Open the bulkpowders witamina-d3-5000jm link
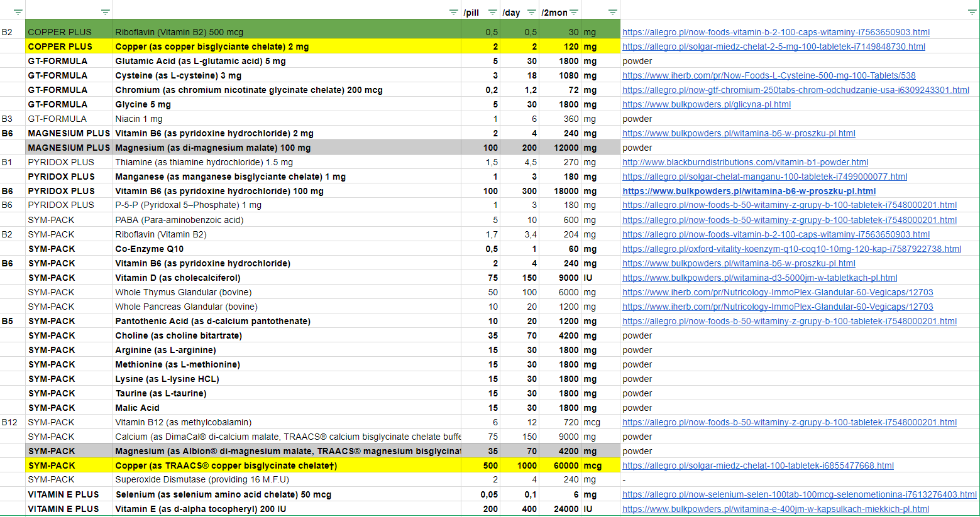Image resolution: width=980 pixels, height=517 pixels. click(760, 278)
